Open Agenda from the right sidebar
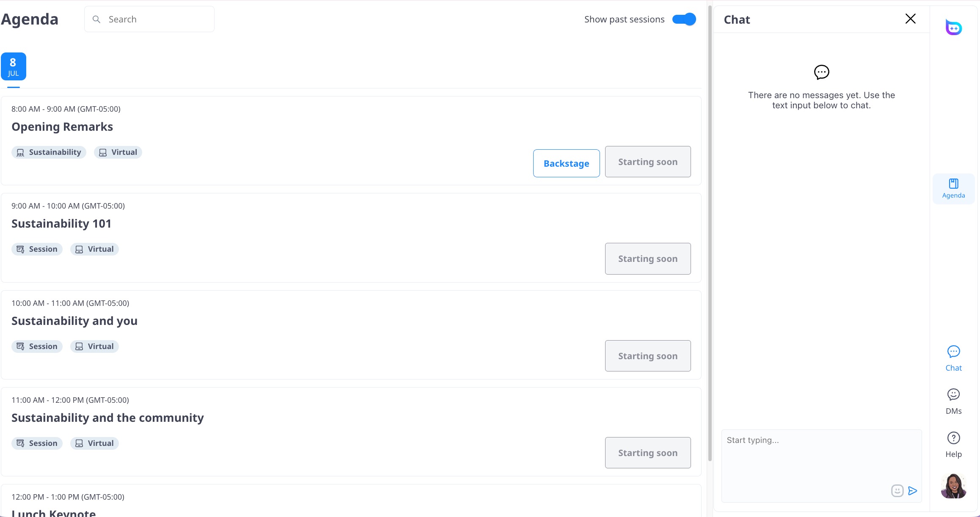Screen dimensions: 980x517 pos(953,189)
